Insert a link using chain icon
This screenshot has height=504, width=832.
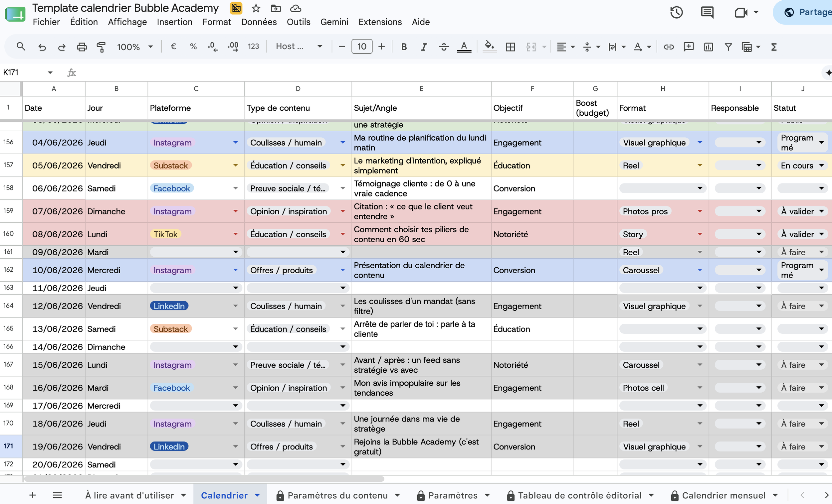(x=669, y=47)
